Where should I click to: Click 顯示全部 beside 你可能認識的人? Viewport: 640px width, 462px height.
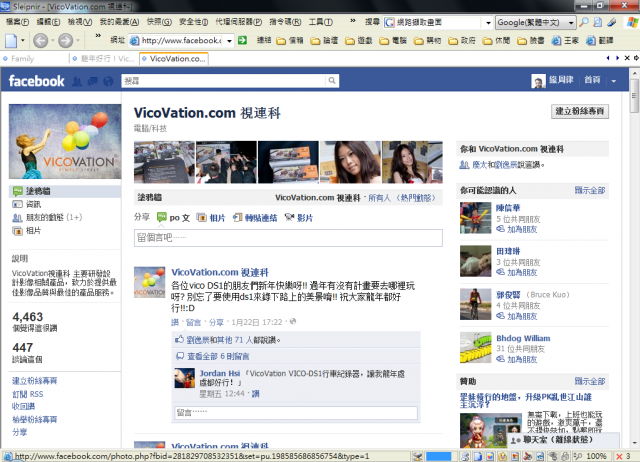tap(590, 190)
